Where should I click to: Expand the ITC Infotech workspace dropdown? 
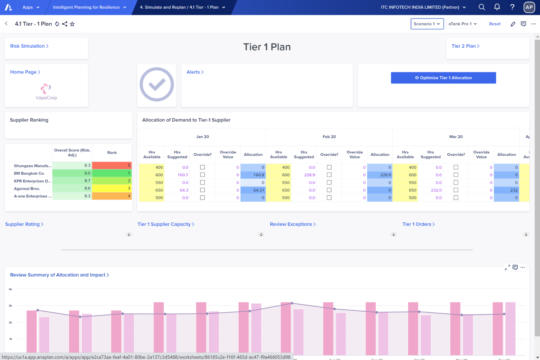(423, 7)
